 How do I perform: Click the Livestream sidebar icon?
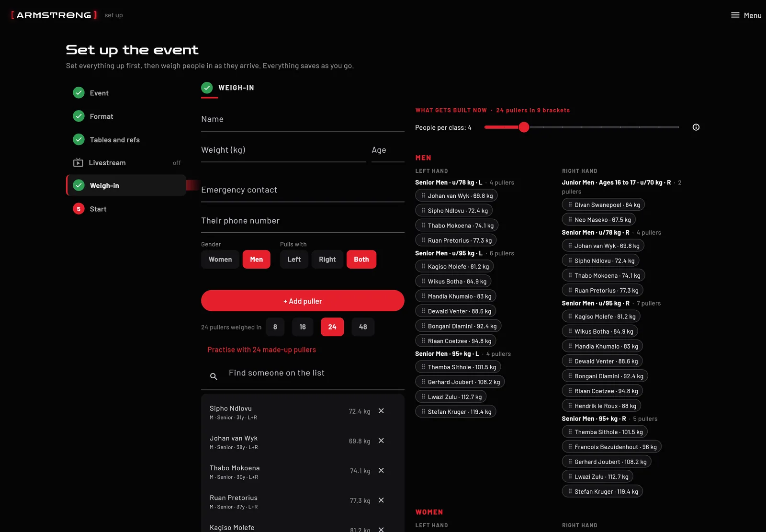point(78,163)
